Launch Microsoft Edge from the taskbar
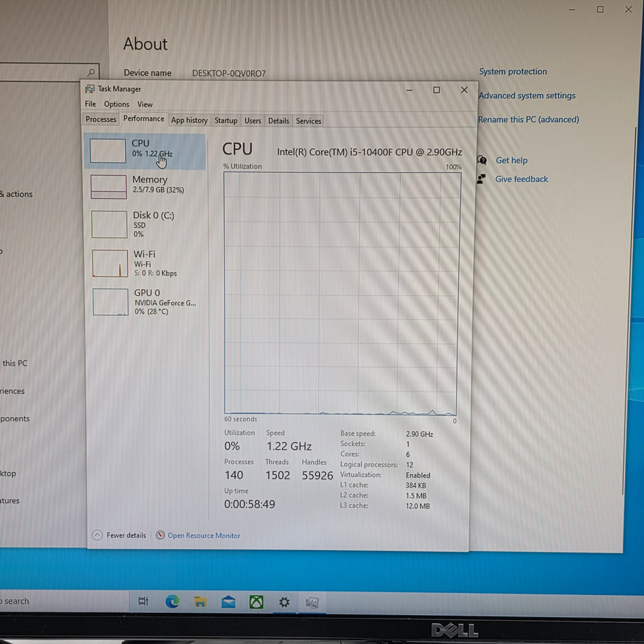Viewport: 644px width, 644px height. pos(172,602)
